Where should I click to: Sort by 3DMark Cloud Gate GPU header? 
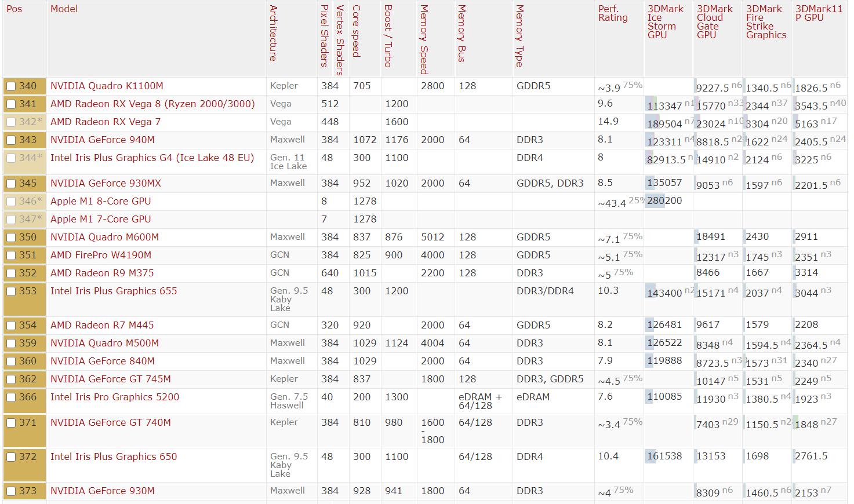pos(715,22)
